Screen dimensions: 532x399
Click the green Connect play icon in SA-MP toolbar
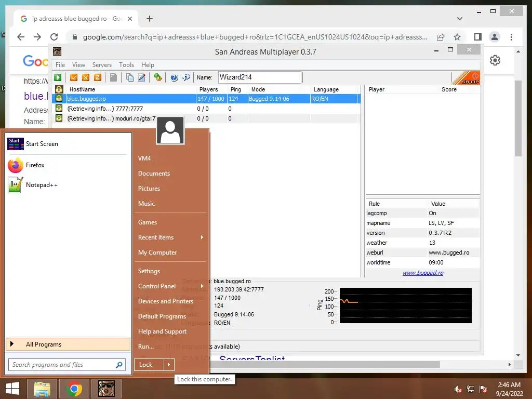(x=58, y=77)
